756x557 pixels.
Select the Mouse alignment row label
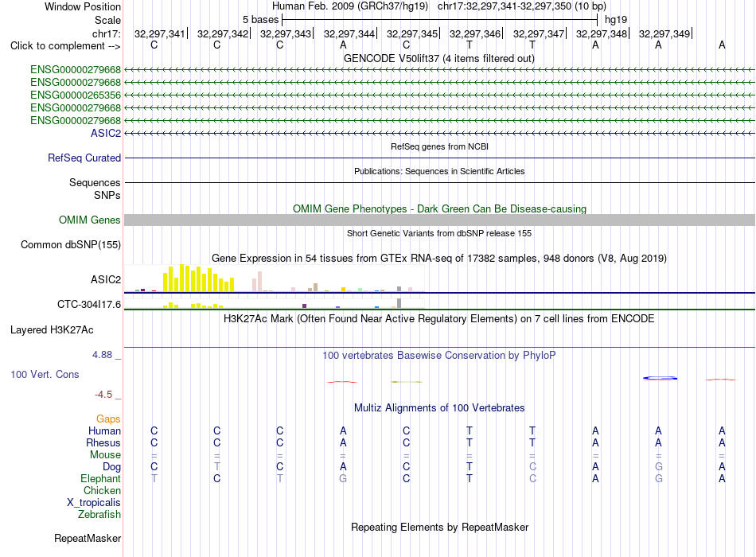[x=105, y=455]
